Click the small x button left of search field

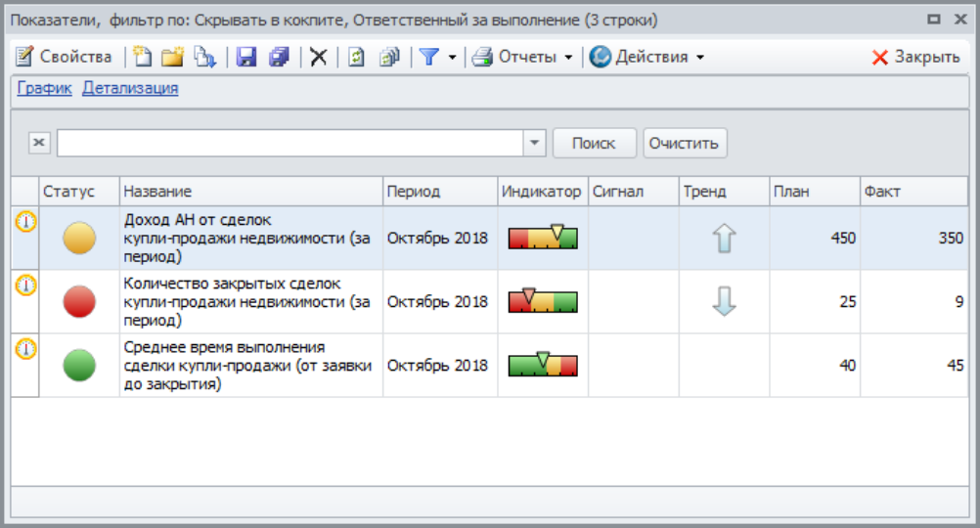pos(38,143)
